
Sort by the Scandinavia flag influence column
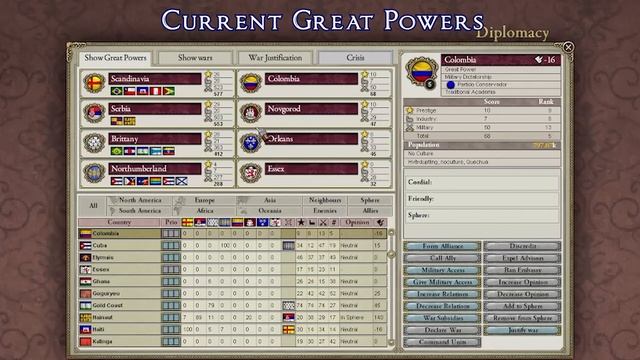click(187, 222)
